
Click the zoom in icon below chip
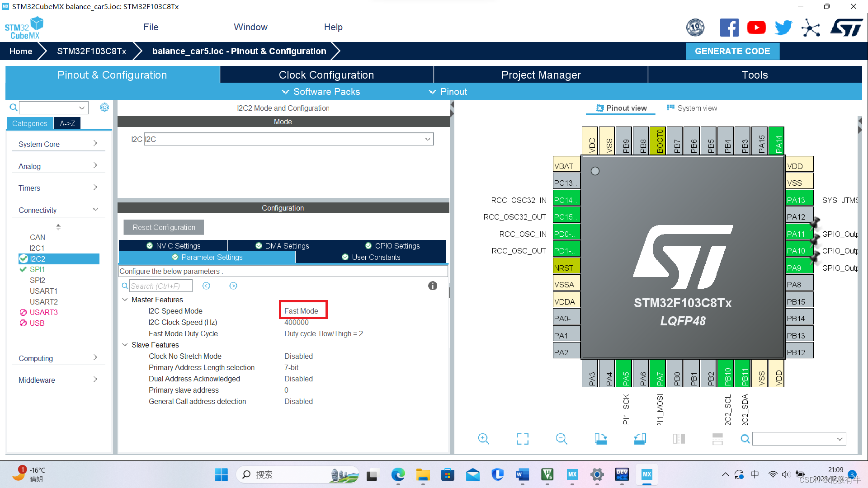483,439
